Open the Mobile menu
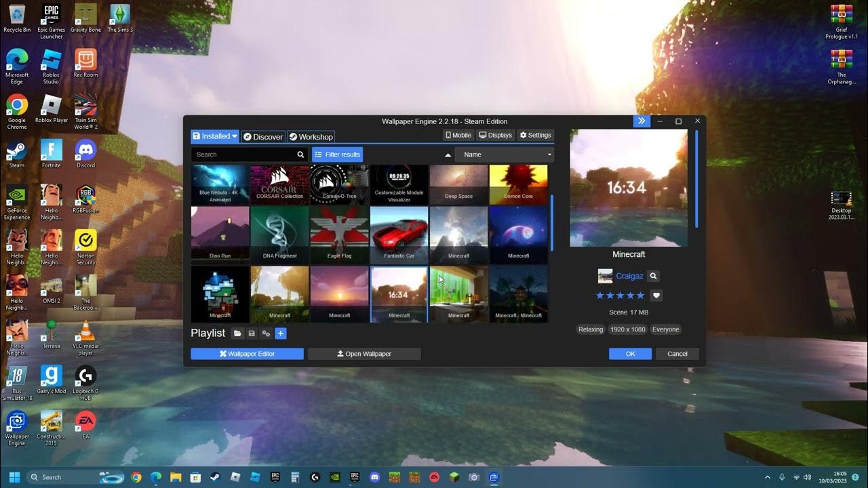 click(458, 136)
